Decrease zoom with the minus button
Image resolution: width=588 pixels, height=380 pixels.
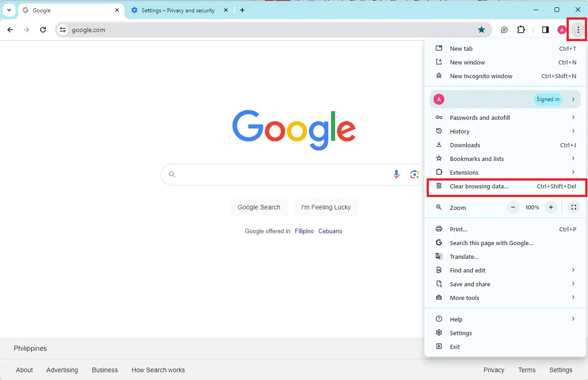pos(513,207)
